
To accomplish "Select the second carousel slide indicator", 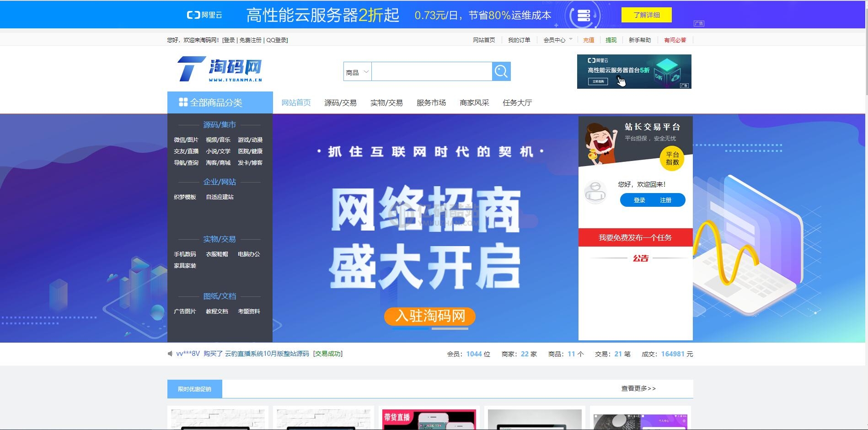I will (450, 328).
